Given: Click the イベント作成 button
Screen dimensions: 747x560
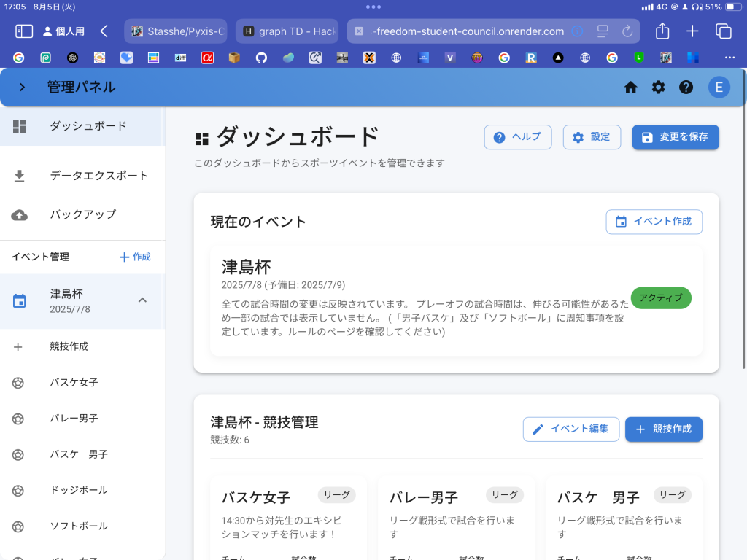Looking at the screenshot, I should [654, 222].
